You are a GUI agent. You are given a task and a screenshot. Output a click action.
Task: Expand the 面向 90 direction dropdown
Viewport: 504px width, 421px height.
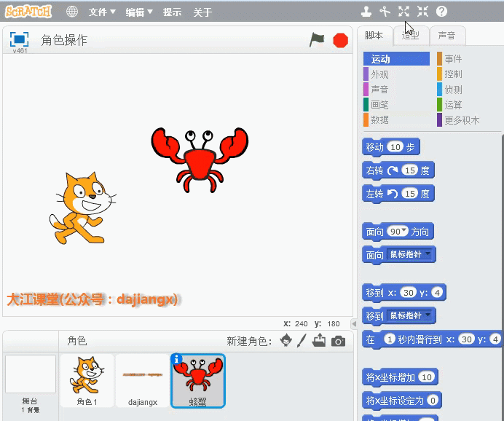click(x=402, y=232)
